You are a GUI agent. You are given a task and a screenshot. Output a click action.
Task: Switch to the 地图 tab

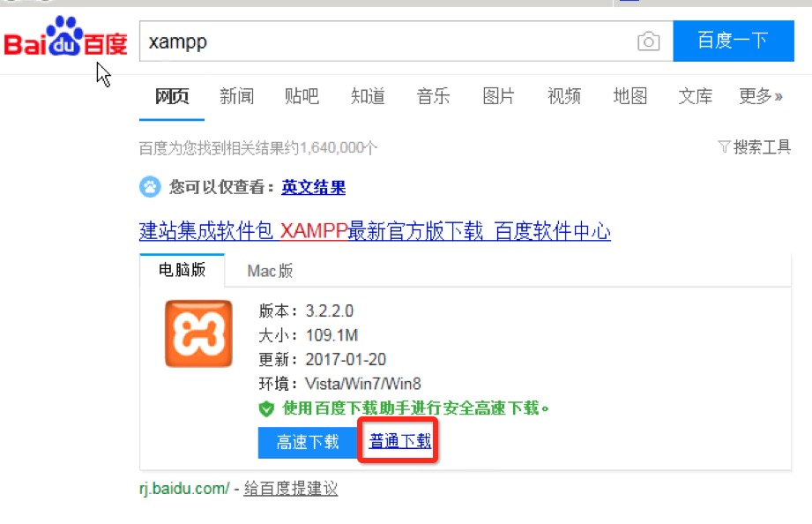click(x=629, y=96)
